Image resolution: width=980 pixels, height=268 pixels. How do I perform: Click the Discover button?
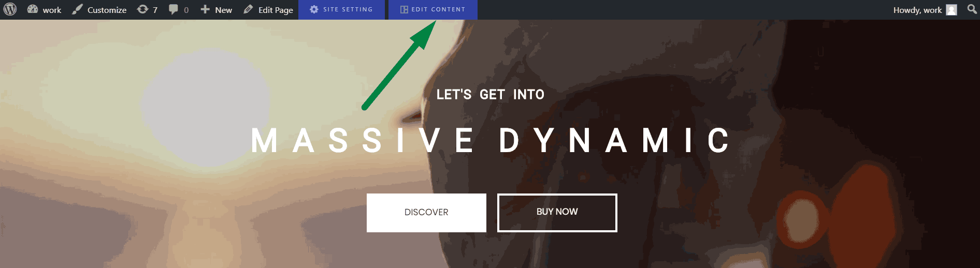[426, 213]
